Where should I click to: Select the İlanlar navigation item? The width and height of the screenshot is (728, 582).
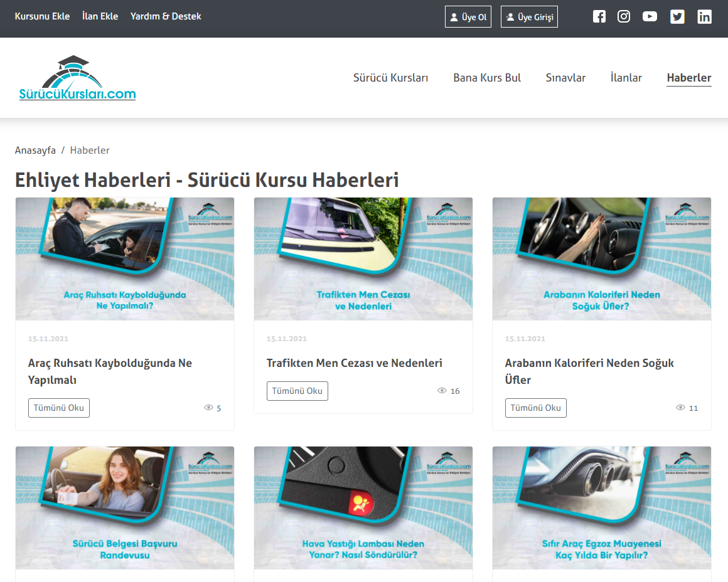coord(626,78)
